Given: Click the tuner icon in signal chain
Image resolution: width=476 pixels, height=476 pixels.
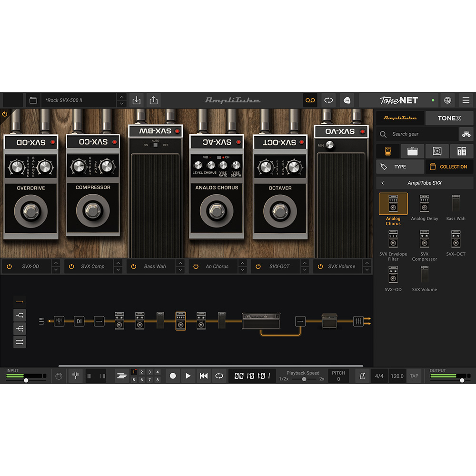Looking at the screenshot, I should [59, 321].
